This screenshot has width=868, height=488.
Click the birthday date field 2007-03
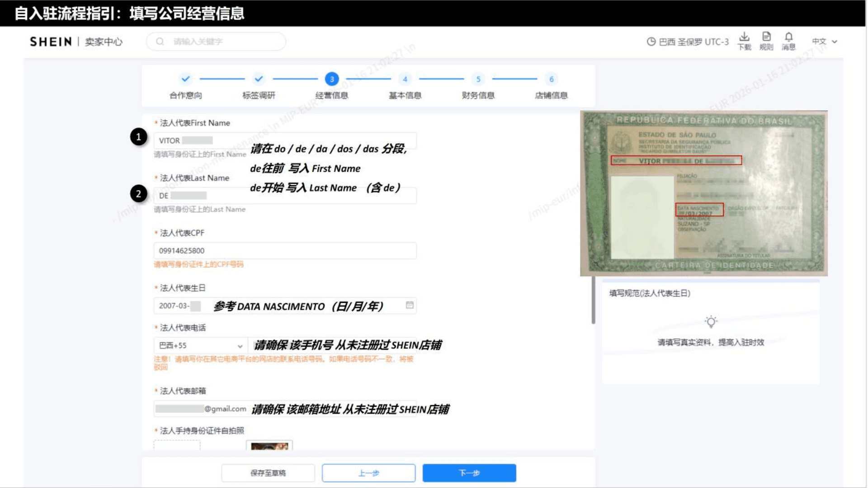pyautogui.click(x=285, y=306)
